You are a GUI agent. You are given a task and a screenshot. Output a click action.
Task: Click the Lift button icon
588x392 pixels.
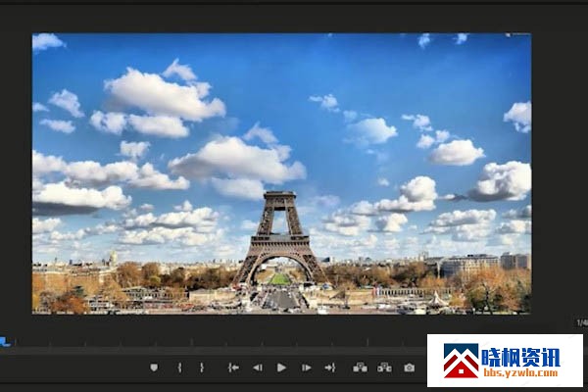point(360,367)
